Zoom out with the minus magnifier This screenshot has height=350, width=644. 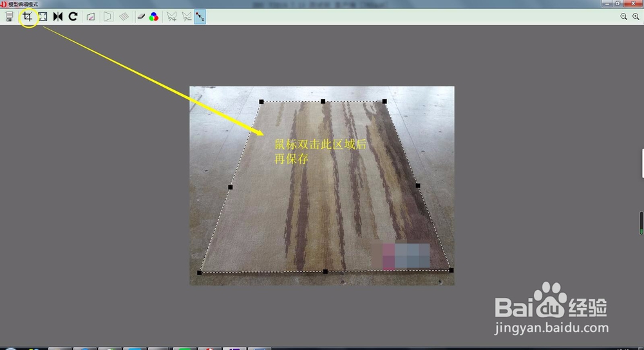pyautogui.click(x=623, y=17)
